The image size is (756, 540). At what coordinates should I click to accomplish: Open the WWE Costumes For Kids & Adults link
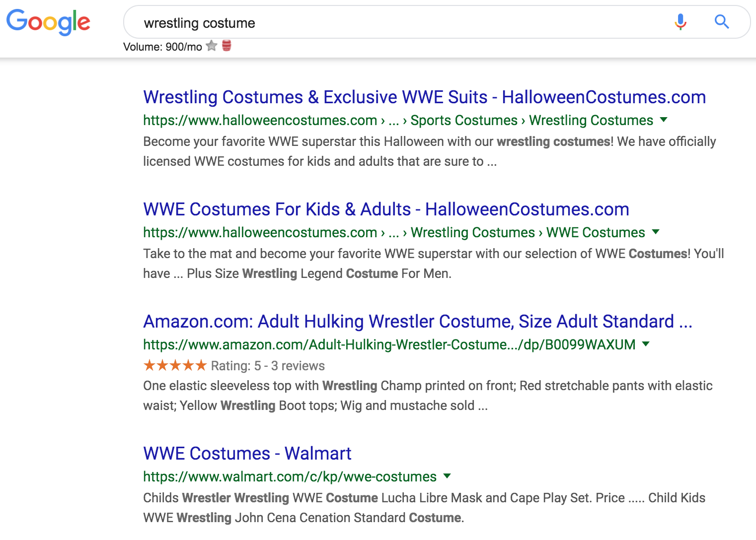point(386,209)
